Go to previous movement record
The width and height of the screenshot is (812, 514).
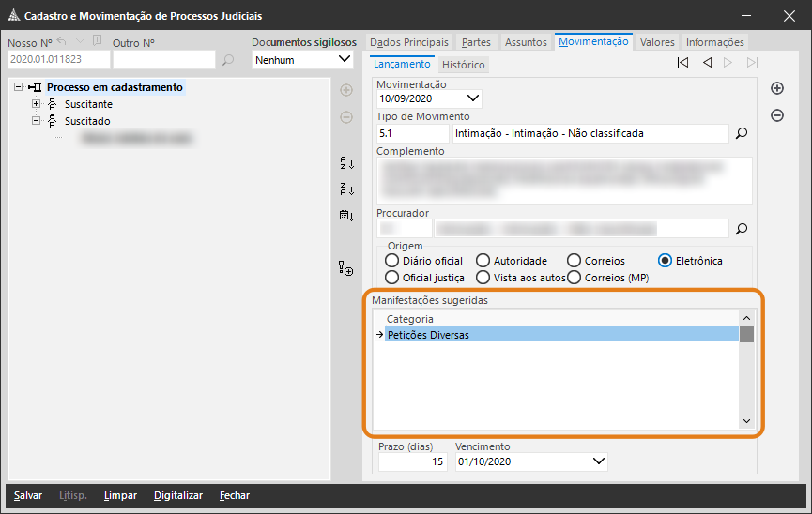(x=707, y=63)
